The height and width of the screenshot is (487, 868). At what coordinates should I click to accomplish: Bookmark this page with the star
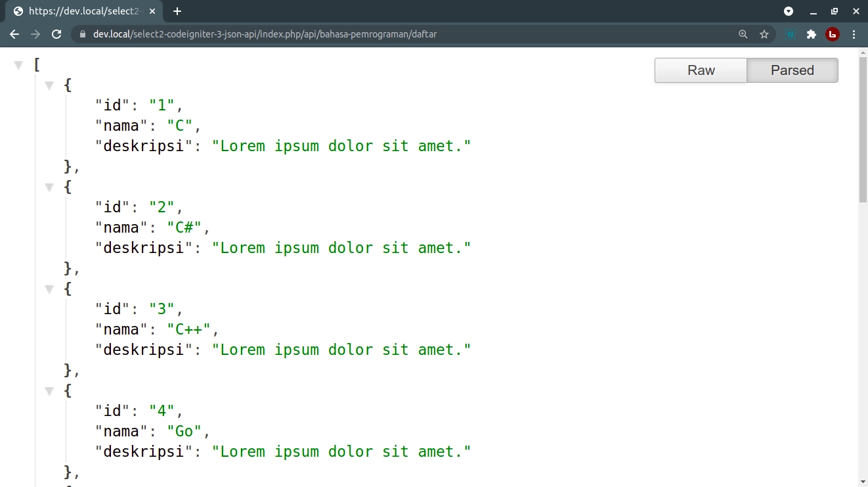pos(764,34)
